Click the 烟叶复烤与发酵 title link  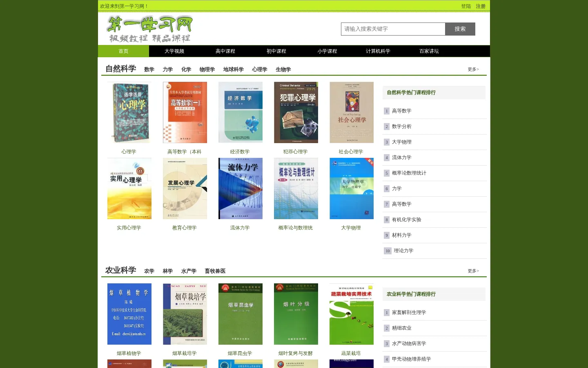296,353
